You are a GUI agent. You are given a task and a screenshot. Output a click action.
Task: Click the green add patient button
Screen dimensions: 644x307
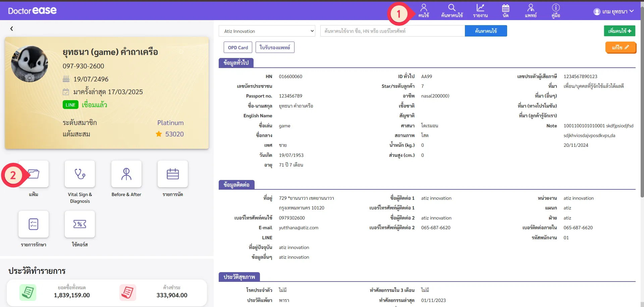tap(620, 31)
